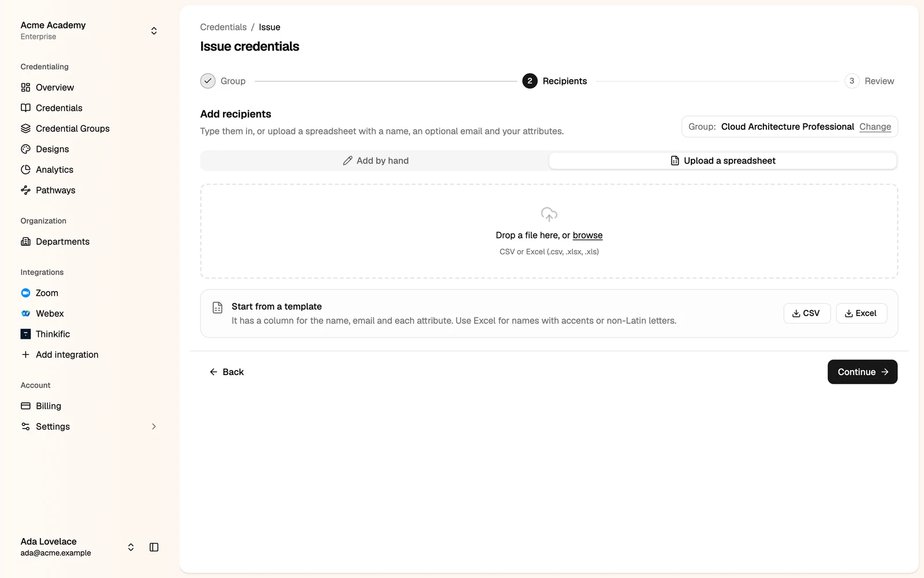Click the Credentials book icon

pyautogui.click(x=25, y=108)
